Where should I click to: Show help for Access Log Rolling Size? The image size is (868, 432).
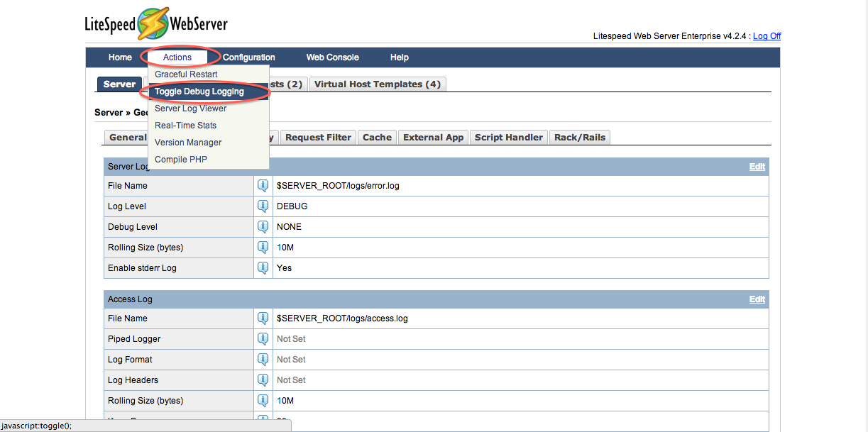click(263, 401)
